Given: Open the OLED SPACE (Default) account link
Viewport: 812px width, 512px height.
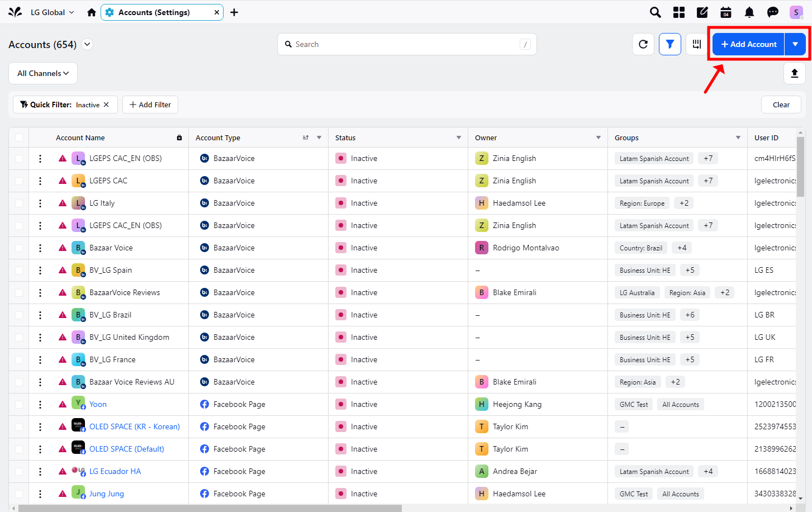Looking at the screenshot, I should click(127, 449).
